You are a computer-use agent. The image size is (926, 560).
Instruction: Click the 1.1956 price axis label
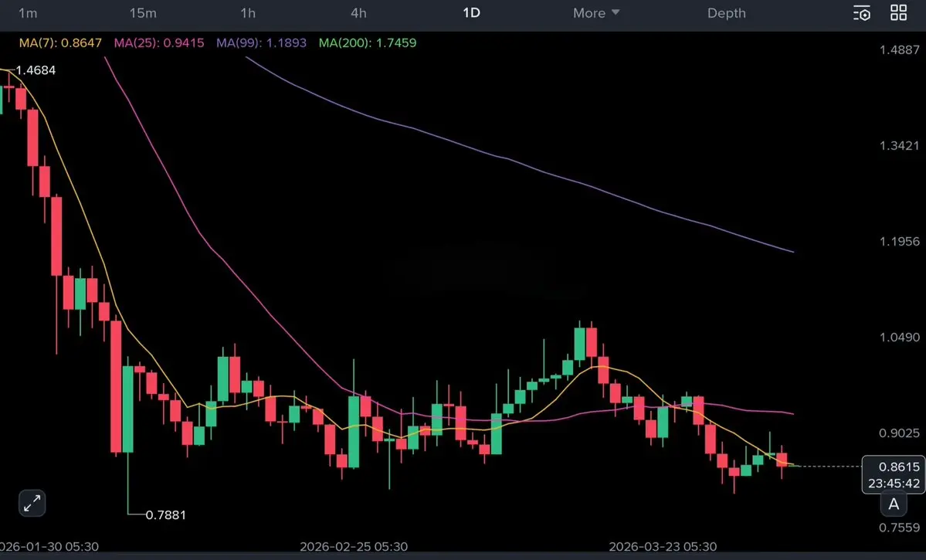pyautogui.click(x=900, y=241)
